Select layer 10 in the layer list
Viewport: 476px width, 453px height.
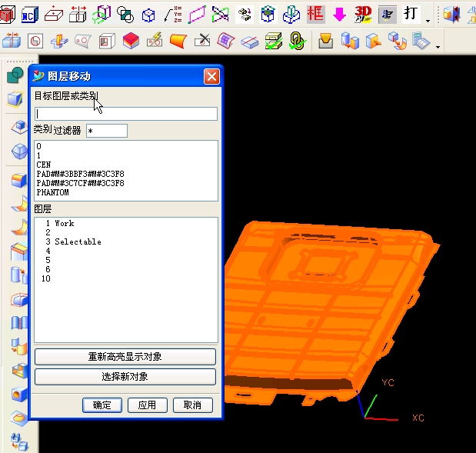pyautogui.click(x=126, y=278)
